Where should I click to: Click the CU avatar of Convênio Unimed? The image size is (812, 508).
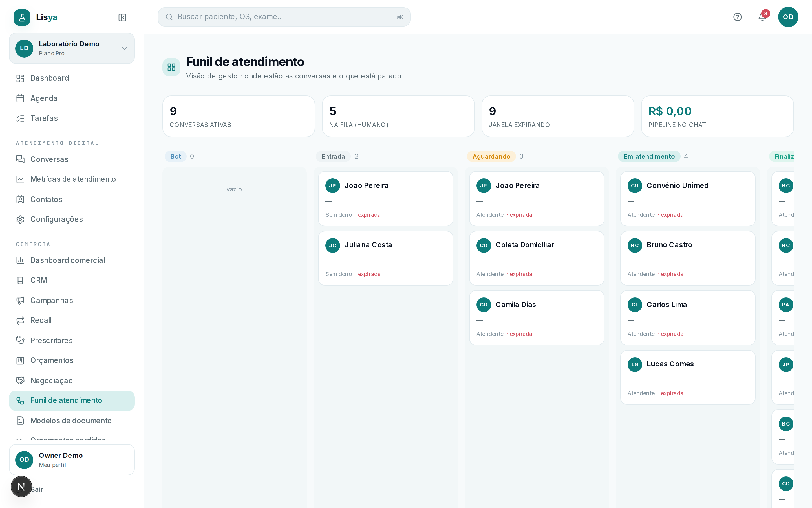tap(634, 185)
